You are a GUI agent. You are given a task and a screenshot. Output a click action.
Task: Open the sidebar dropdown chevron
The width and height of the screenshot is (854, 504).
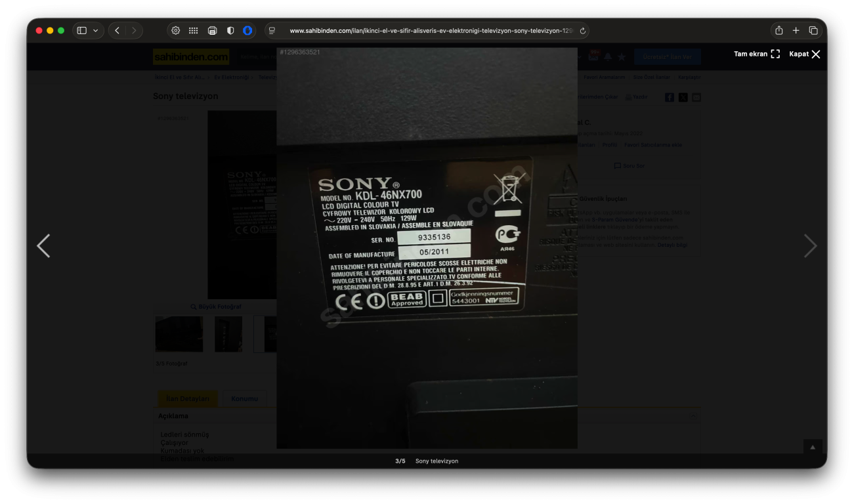point(96,30)
